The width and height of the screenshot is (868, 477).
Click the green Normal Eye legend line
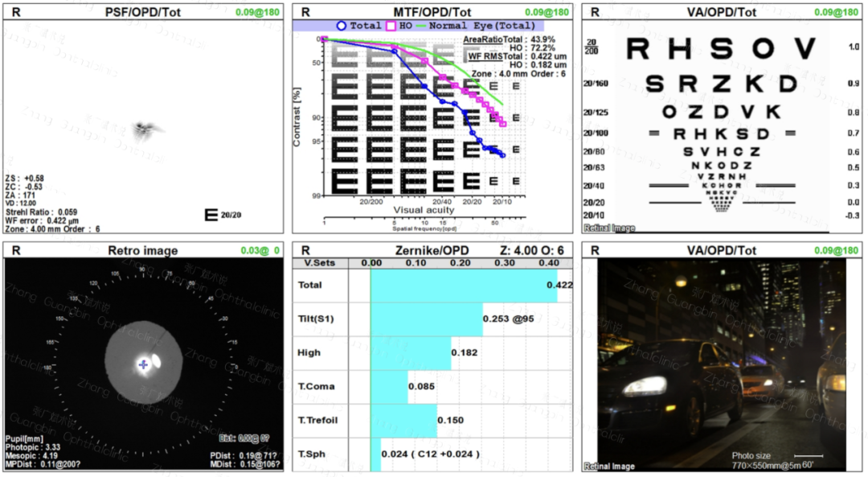pos(423,26)
